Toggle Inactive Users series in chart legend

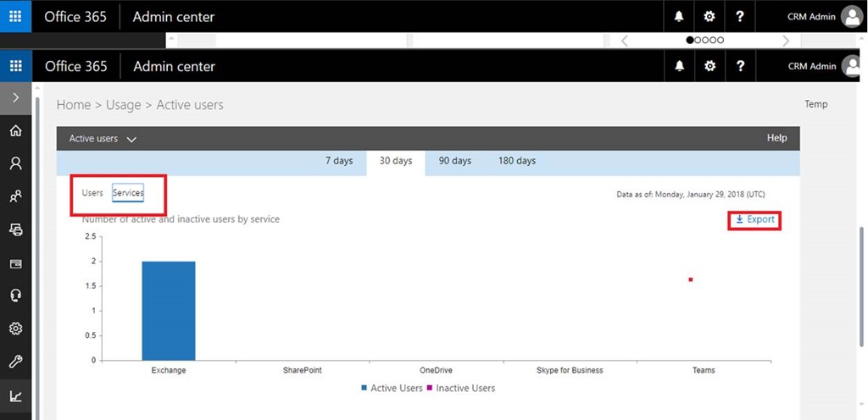[465, 388]
